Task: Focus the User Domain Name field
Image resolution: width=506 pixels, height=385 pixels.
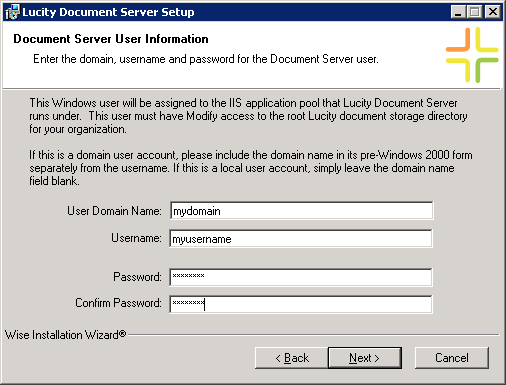Action: (302, 211)
